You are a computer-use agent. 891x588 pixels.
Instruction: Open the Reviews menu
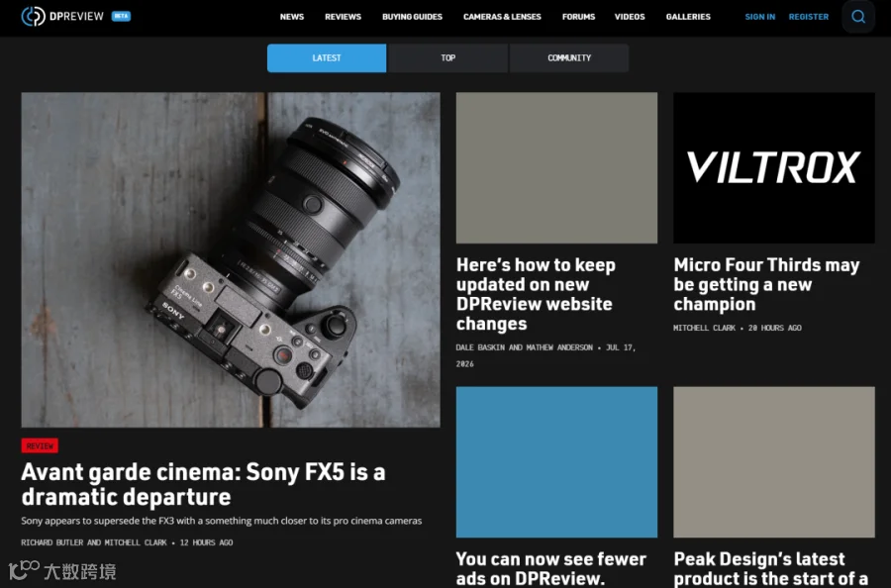[343, 17]
